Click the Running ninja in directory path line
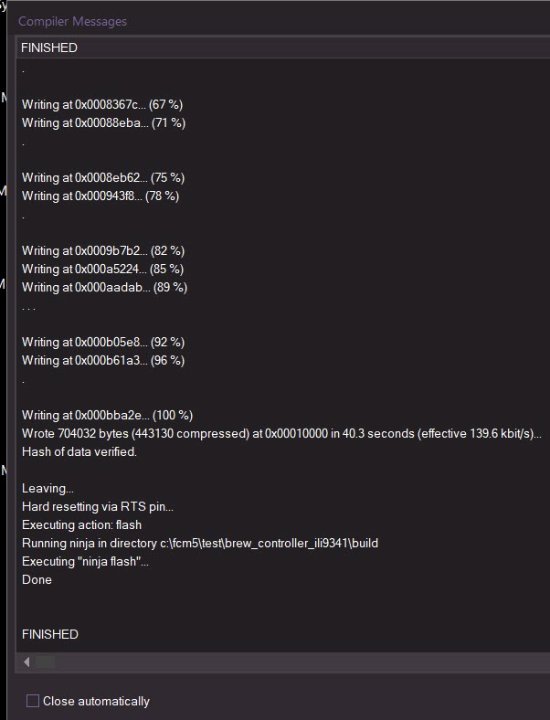 pos(200,543)
